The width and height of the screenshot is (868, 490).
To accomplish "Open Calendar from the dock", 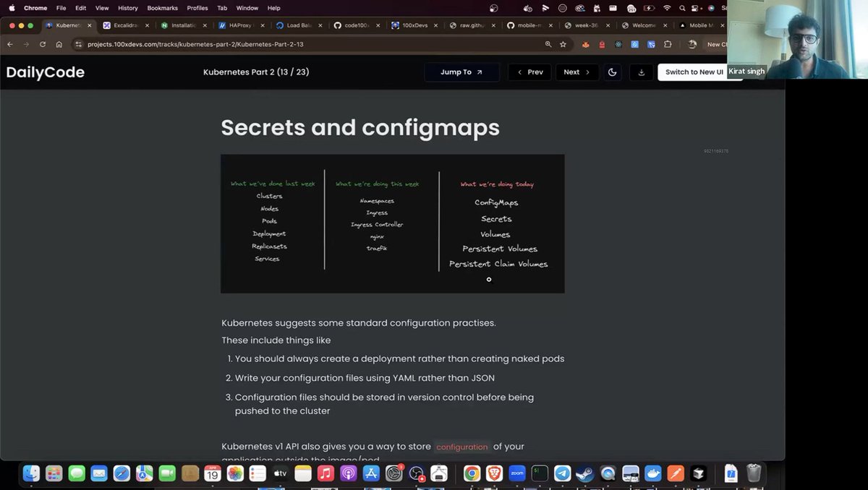I will (212, 473).
